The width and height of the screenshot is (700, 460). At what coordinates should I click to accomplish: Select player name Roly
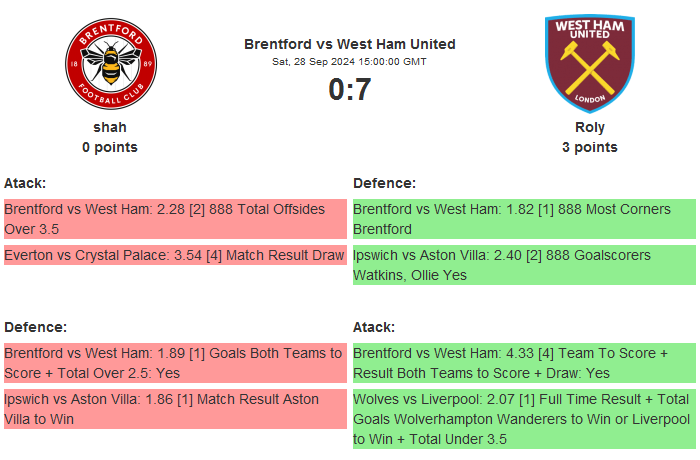click(x=589, y=127)
